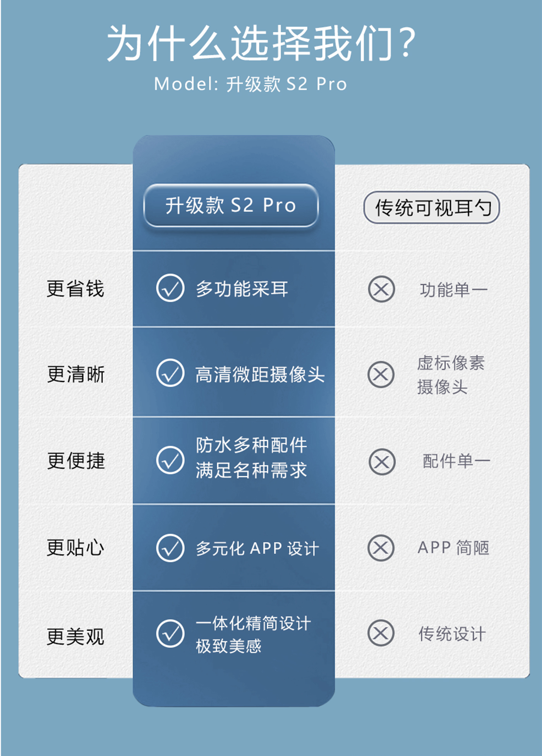Click the Model: 升级款 S2 Pro subtitle
This screenshot has width=542, height=756.
point(250,84)
